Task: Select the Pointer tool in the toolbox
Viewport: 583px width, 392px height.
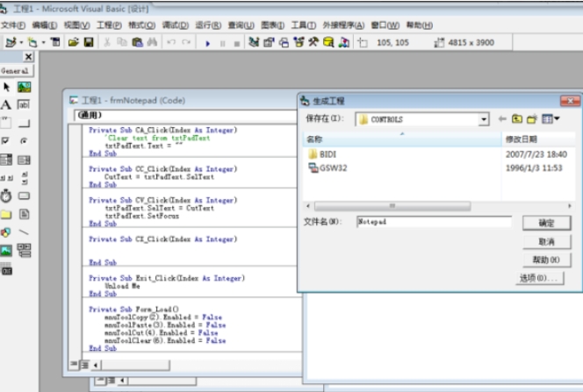Action: [6, 87]
